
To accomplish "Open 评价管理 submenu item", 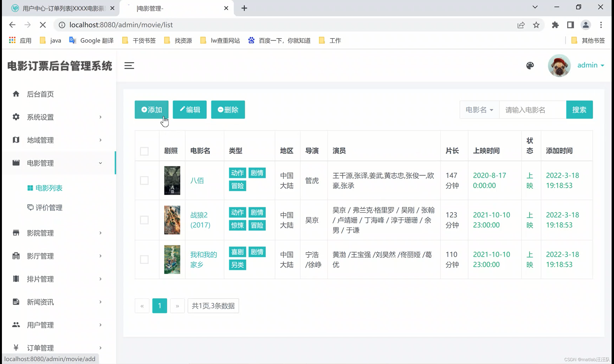I will pos(49,208).
